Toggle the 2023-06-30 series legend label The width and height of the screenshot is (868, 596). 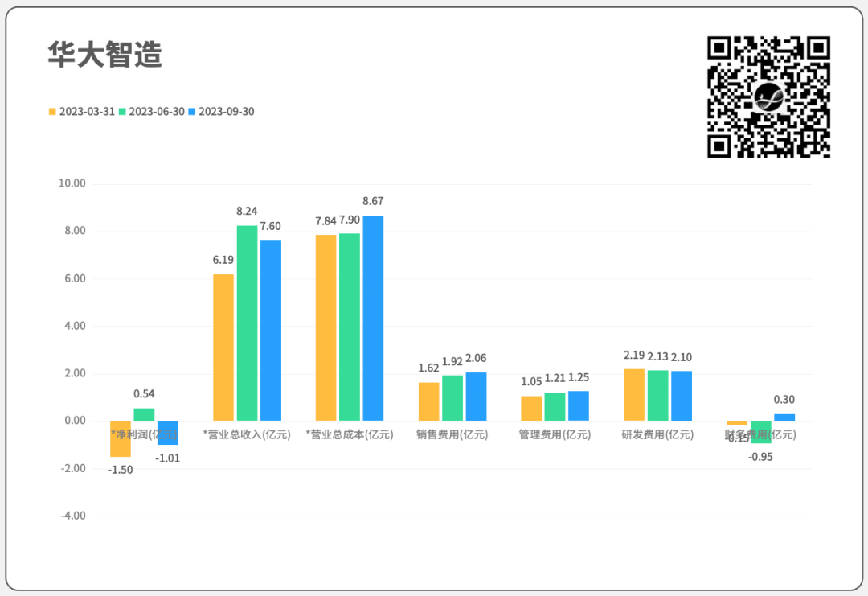(x=157, y=112)
